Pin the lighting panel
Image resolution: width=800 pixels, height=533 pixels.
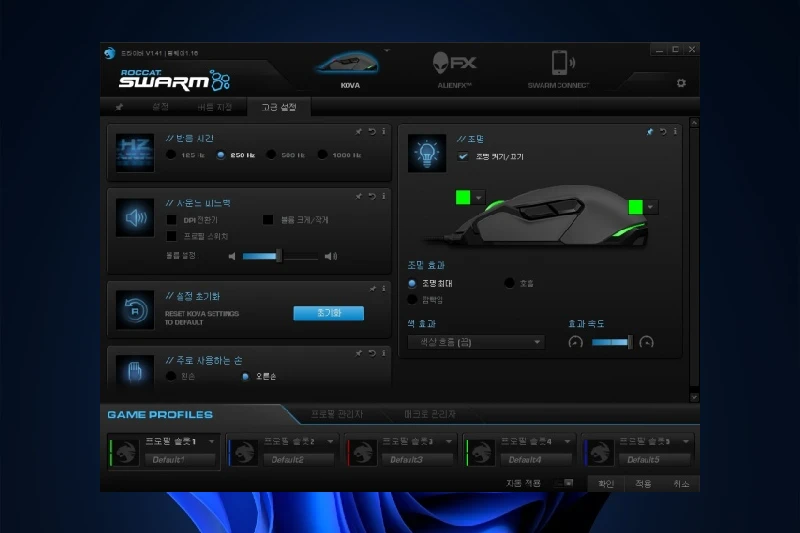648,131
